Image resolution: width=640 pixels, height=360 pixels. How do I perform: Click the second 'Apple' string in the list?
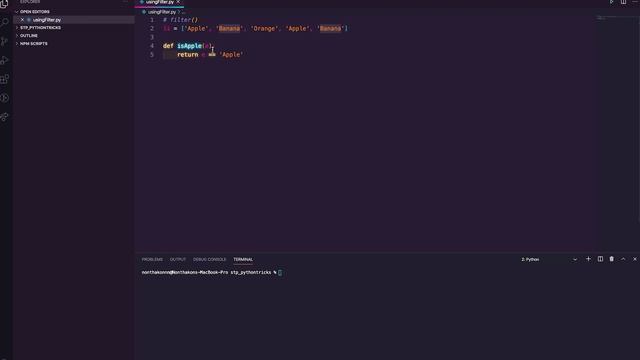[x=297, y=28]
